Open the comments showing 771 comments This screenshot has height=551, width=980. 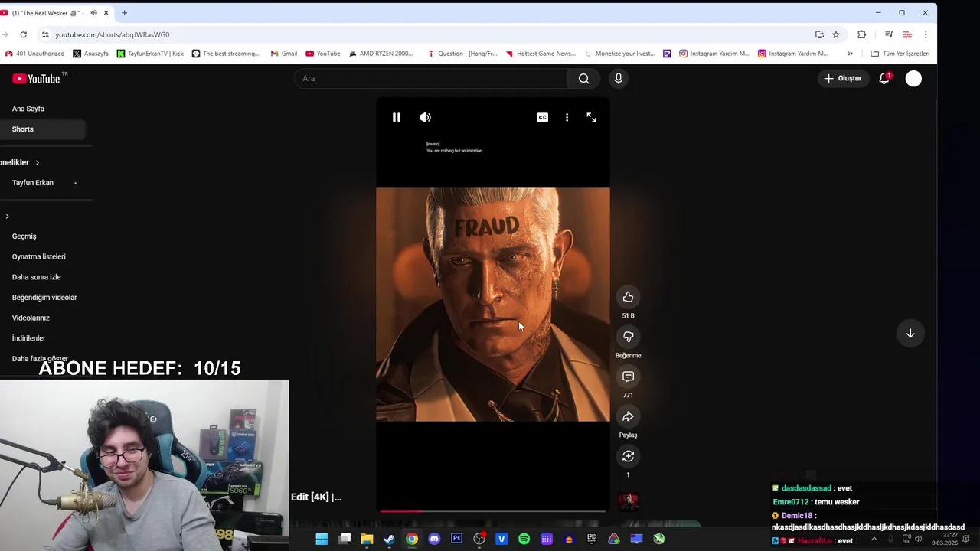(x=628, y=377)
